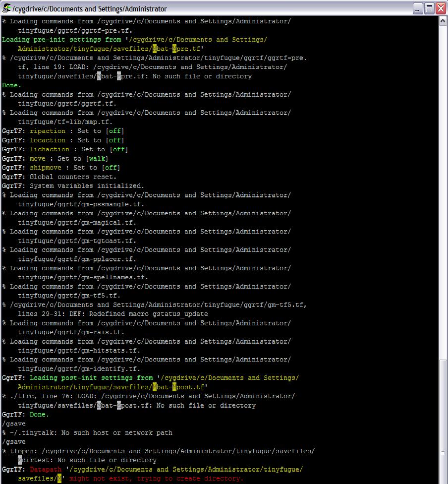448x484 pixels.
Task: Click the green 'locaction' setting name
Action: (48, 140)
